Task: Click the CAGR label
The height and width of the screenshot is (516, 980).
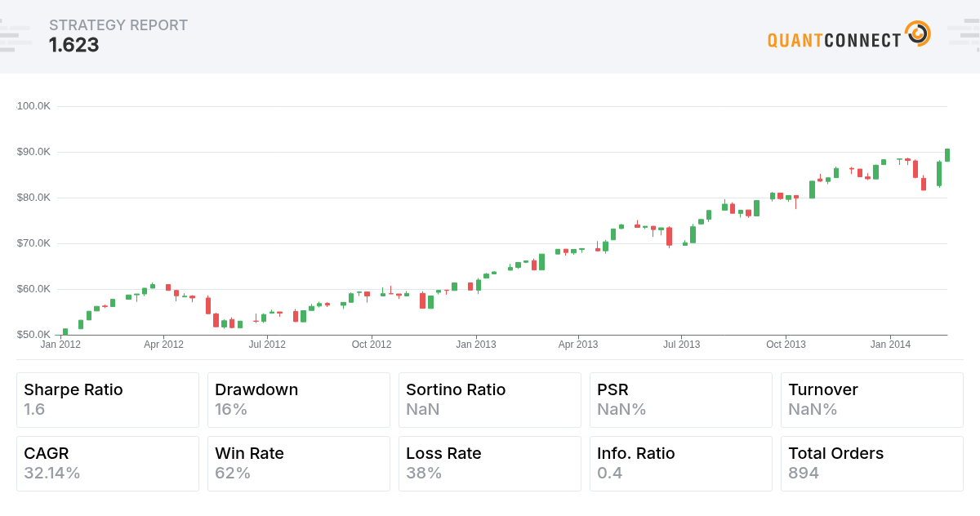Action: pyautogui.click(x=47, y=453)
